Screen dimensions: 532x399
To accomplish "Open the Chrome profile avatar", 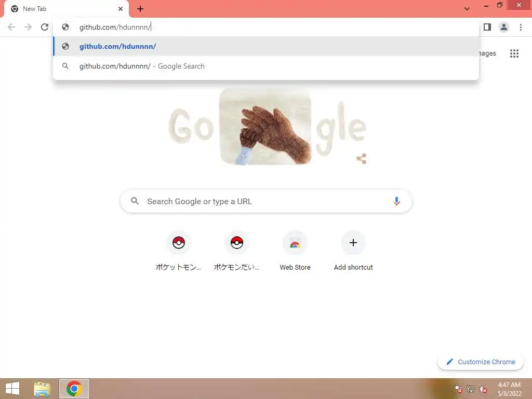I will coord(504,27).
